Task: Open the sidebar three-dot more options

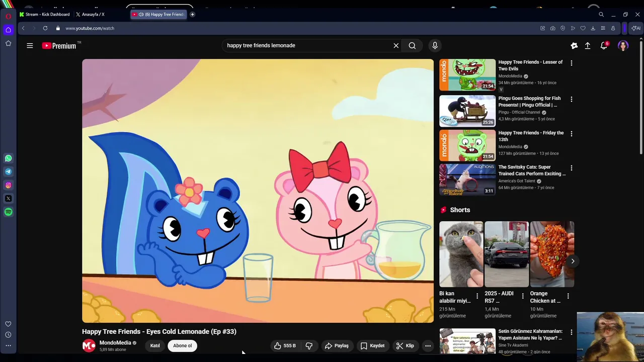Action: coord(8,346)
